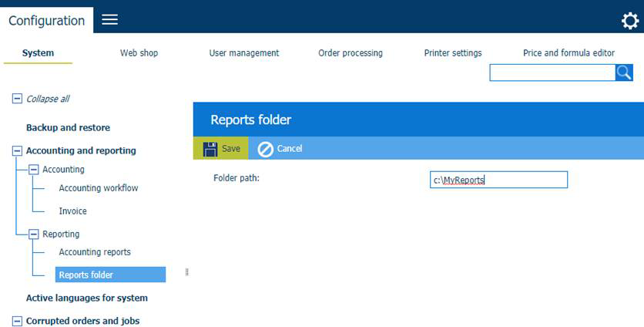Open settings with the gear icon
The image size is (644, 327).
pos(629,21)
